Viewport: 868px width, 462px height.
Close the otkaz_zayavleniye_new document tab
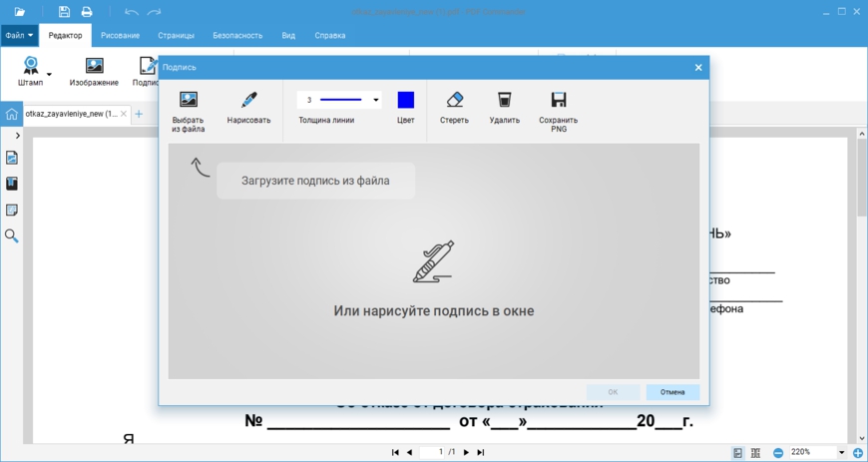point(124,114)
